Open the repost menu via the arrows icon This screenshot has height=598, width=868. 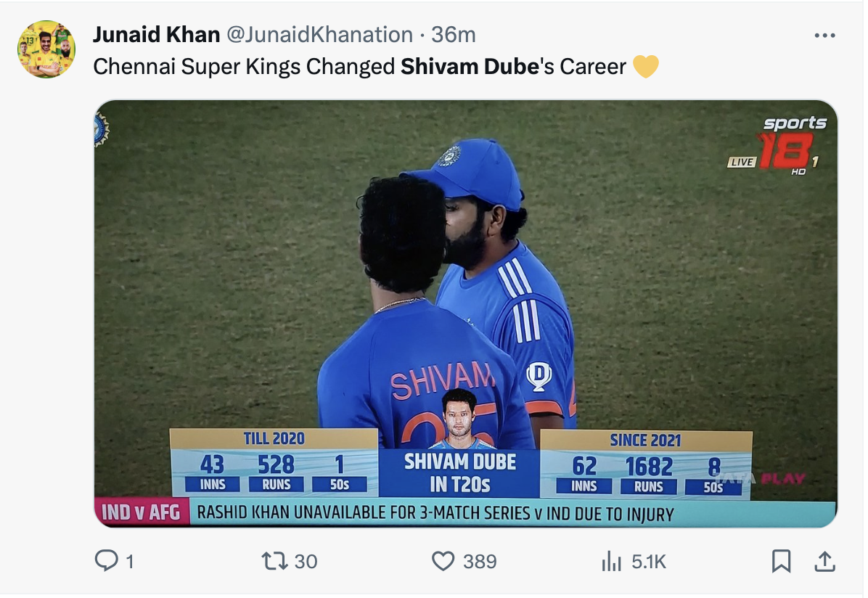tap(274, 560)
